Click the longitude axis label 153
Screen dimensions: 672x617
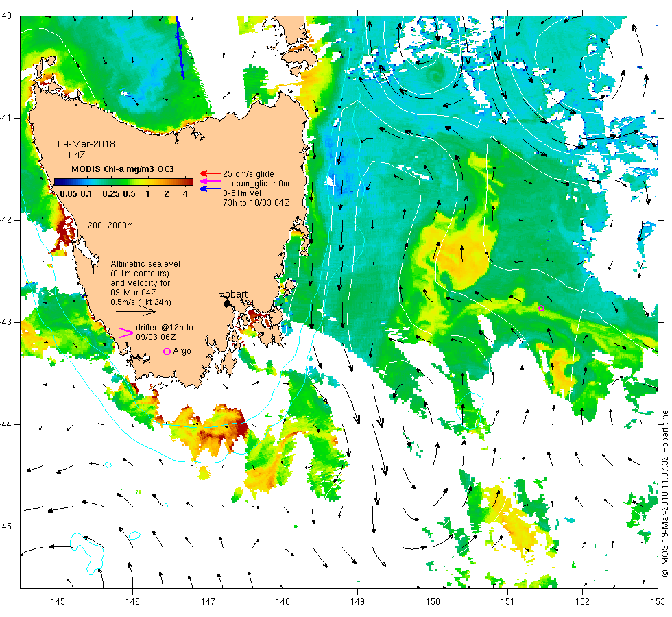pyautogui.click(x=658, y=602)
